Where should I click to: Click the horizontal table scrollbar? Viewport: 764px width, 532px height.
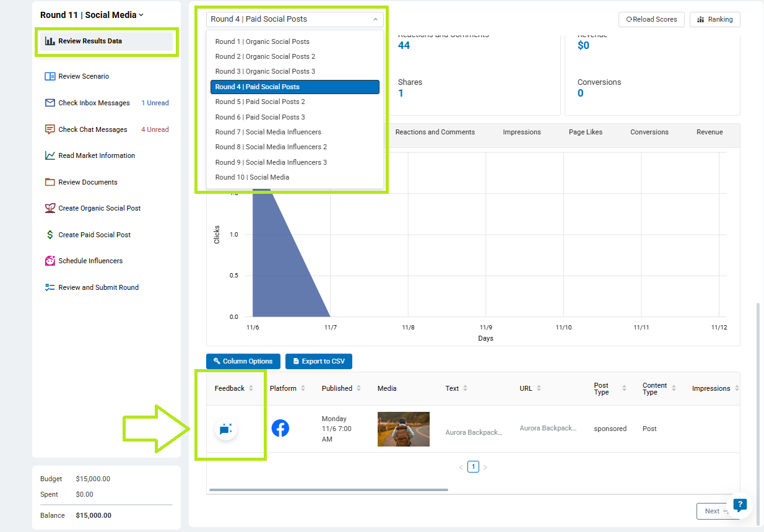click(x=328, y=490)
